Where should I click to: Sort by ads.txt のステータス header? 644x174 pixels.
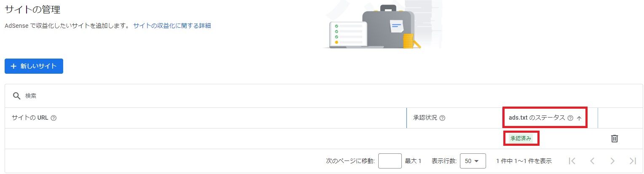(537, 118)
